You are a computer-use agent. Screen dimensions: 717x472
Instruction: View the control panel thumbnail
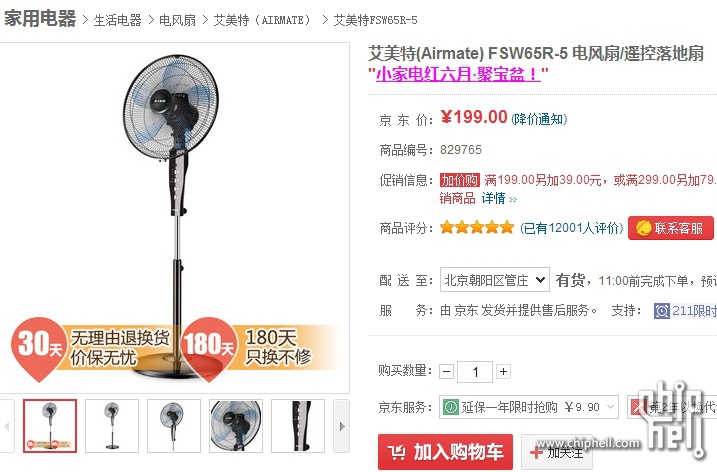(x=298, y=426)
